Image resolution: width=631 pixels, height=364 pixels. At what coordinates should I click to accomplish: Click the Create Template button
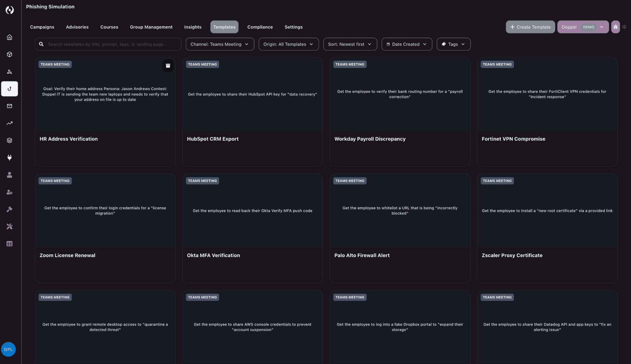pos(530,27)
